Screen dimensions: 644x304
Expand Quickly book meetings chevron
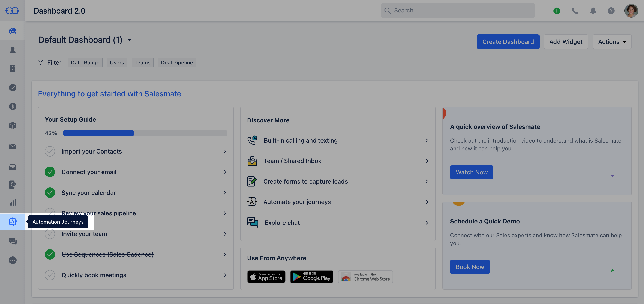click(225, 275)
